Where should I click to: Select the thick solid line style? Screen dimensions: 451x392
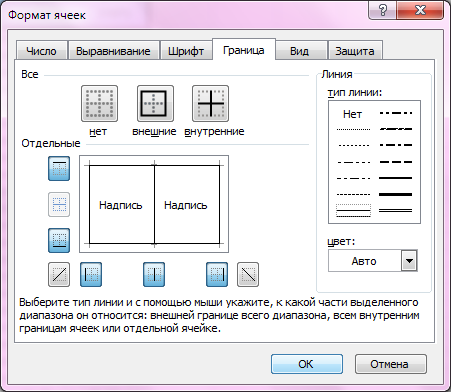pyautogui.click(x=396, y=194)
